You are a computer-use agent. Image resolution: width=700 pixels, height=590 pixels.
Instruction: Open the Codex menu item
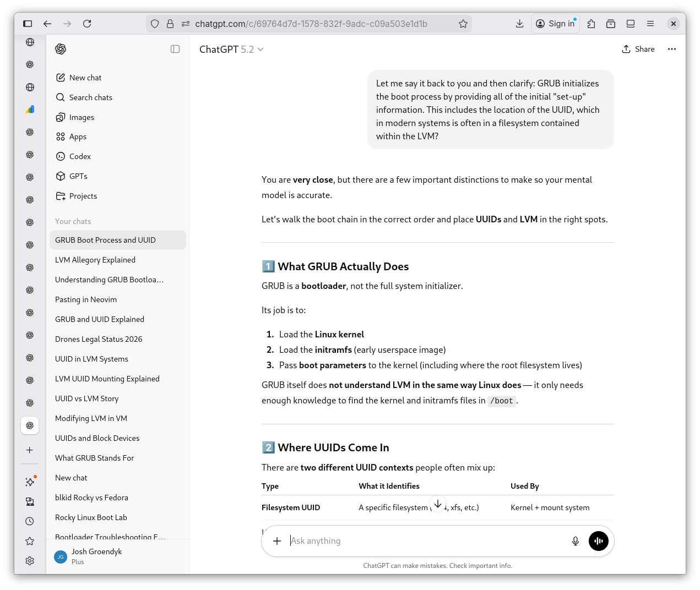[x=80, y=156]
